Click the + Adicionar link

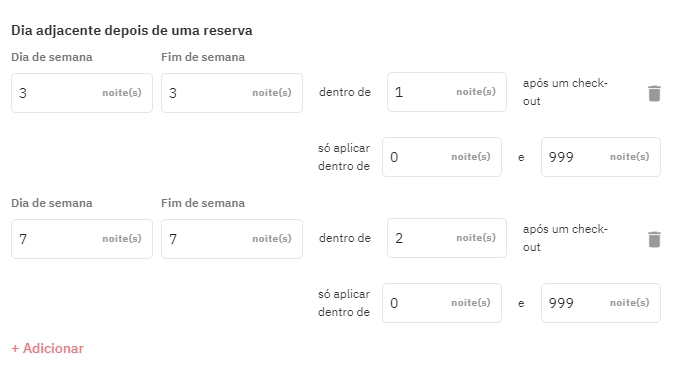[x=47, y=349]
